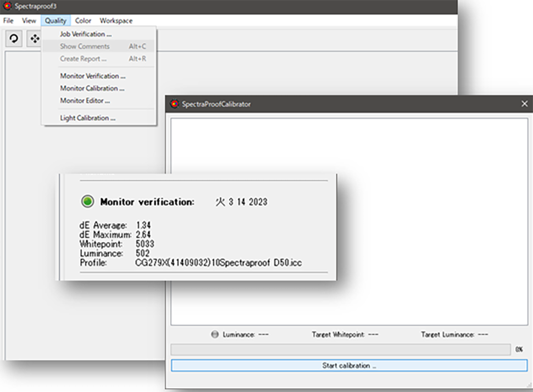The height and width of the screenshot is (392, 533).
Task: Click the green Monitor verification status indicator
Action: click(88, 201)
